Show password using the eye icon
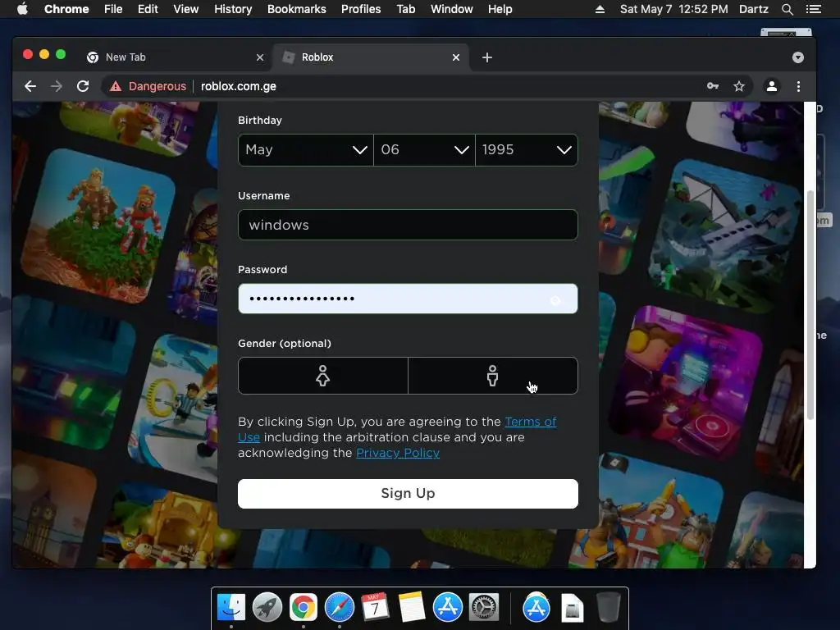The width and height of the screenshot is (840, 630). tap(555, 300)
